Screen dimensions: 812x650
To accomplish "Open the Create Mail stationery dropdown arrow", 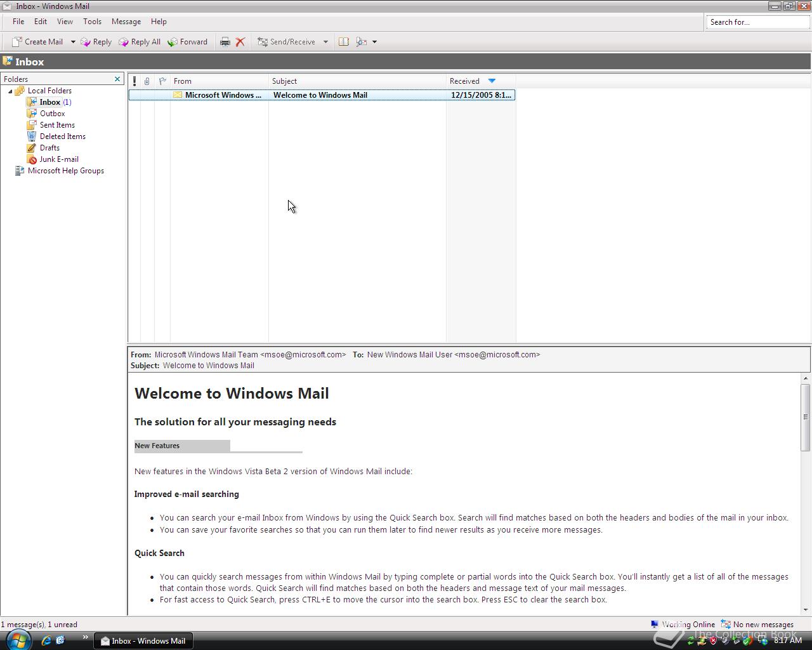I will pyautogui.click(x=73, y=42).
